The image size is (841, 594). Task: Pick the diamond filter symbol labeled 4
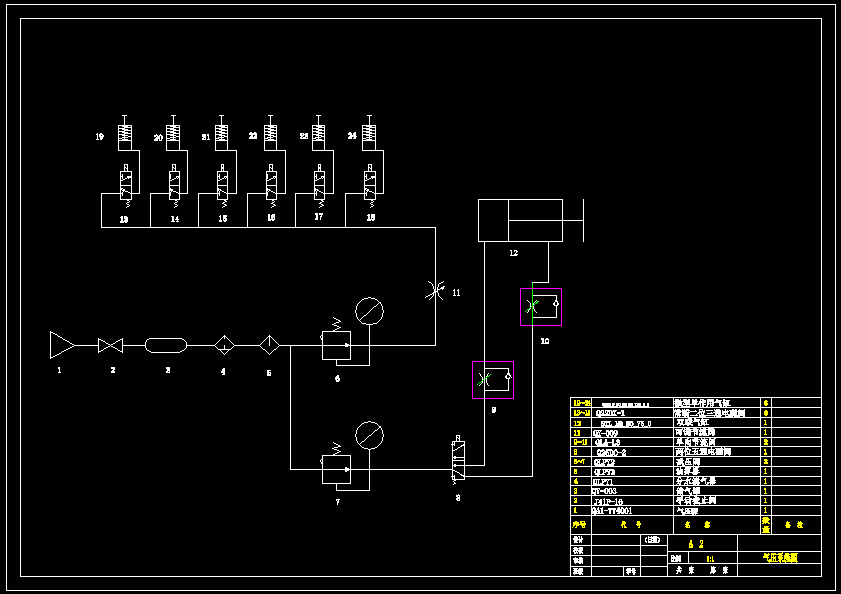(x=224, y=345)
